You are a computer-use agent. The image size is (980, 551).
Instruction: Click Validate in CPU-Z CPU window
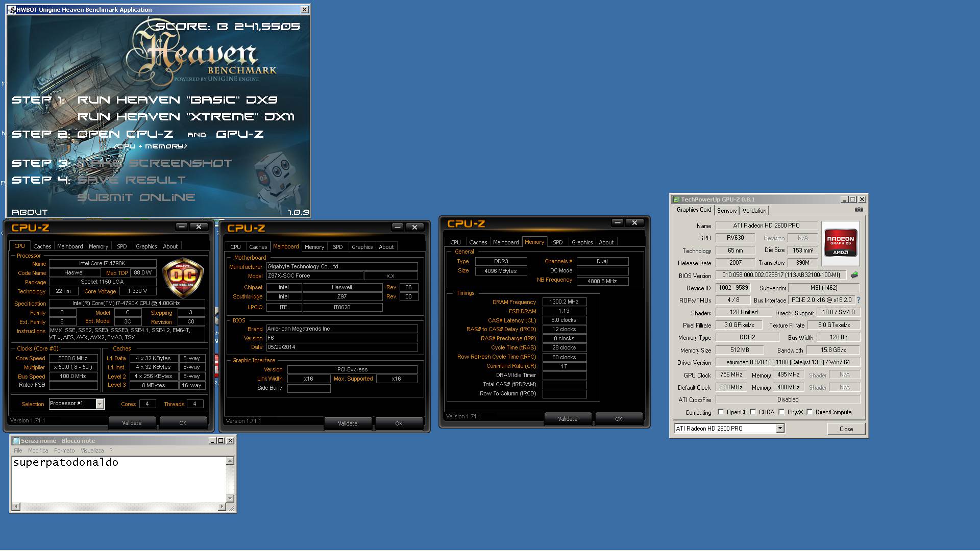pos(132,423)
